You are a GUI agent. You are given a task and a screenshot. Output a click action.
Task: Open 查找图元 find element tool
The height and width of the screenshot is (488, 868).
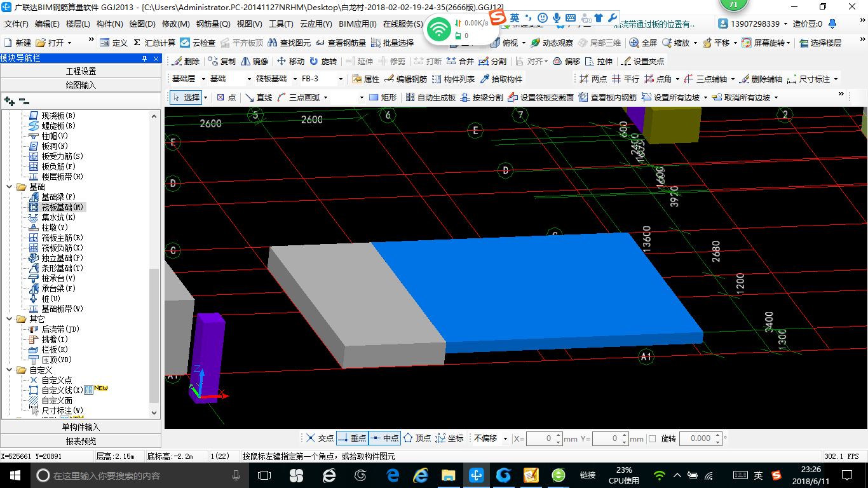290,43
